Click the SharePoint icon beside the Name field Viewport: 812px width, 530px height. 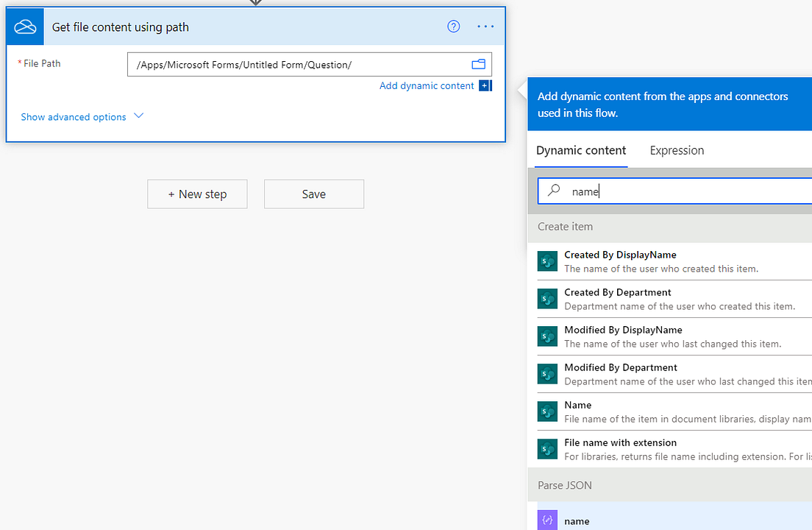coord(547,411)
